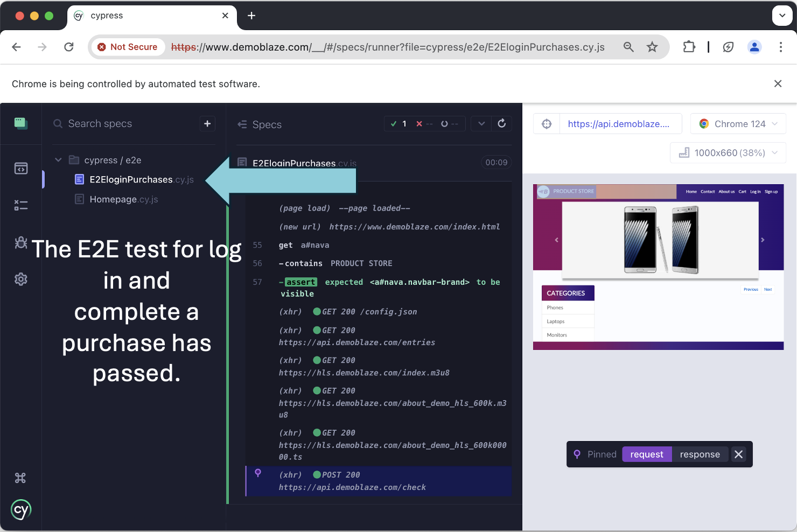Open the Chrome 124 browser selector dropdown
Viewport: 797px width, 532px height.
point(738,123)
